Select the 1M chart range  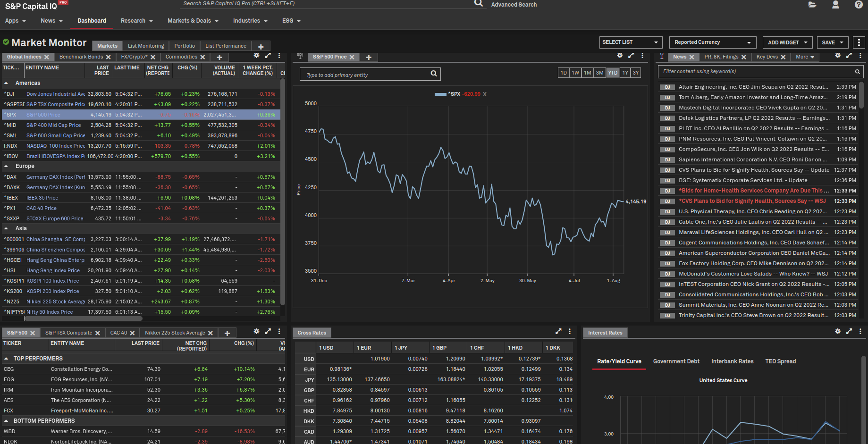pyautogui.click(x=587, y=73)
